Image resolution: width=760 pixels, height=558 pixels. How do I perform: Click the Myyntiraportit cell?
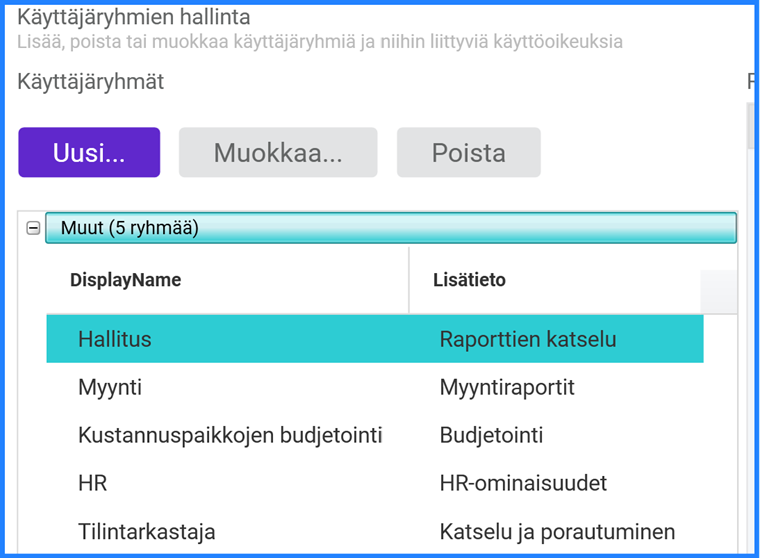point(507,387)
